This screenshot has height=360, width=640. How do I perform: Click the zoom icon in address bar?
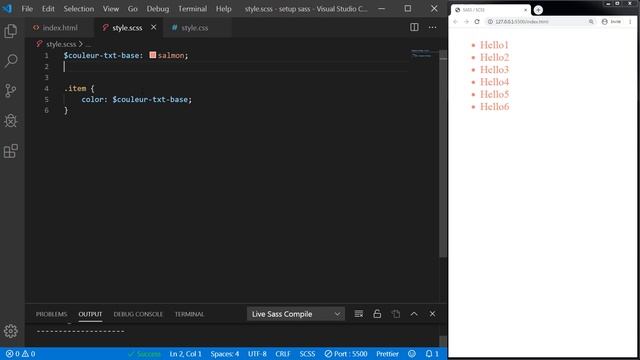(591, 22)
